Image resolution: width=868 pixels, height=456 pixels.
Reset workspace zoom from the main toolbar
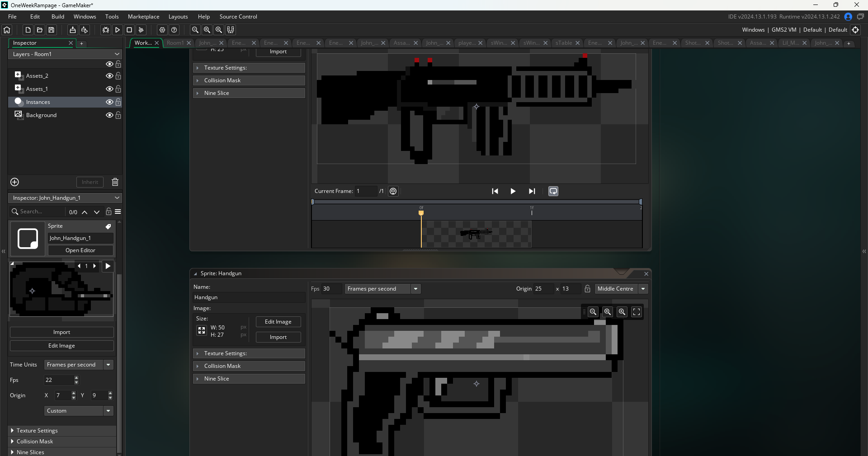coord(207,30)
